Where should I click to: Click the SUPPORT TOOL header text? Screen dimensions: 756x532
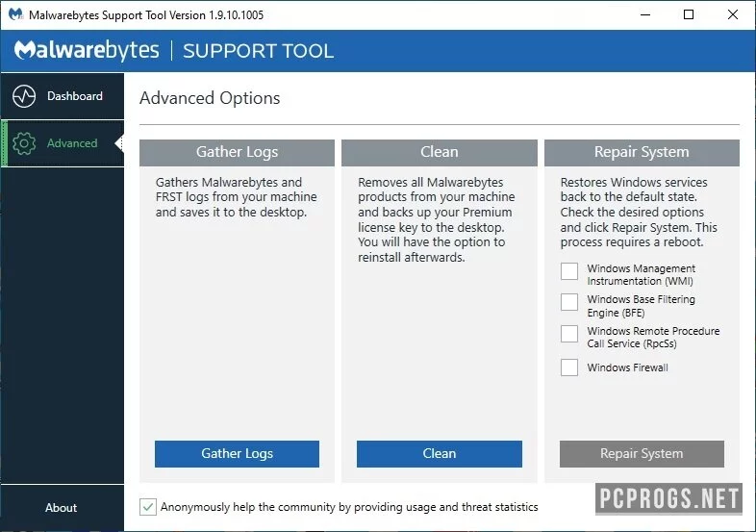point(258,51)
